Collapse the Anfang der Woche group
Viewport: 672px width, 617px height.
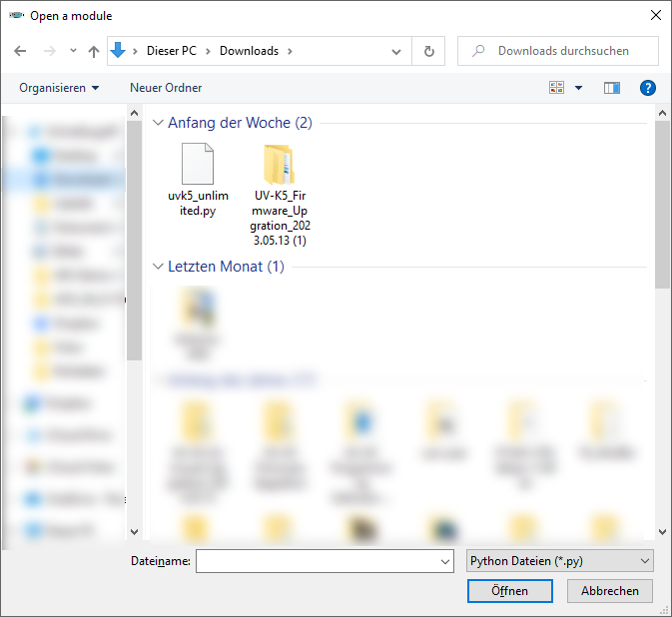click(x=158, y=123)
